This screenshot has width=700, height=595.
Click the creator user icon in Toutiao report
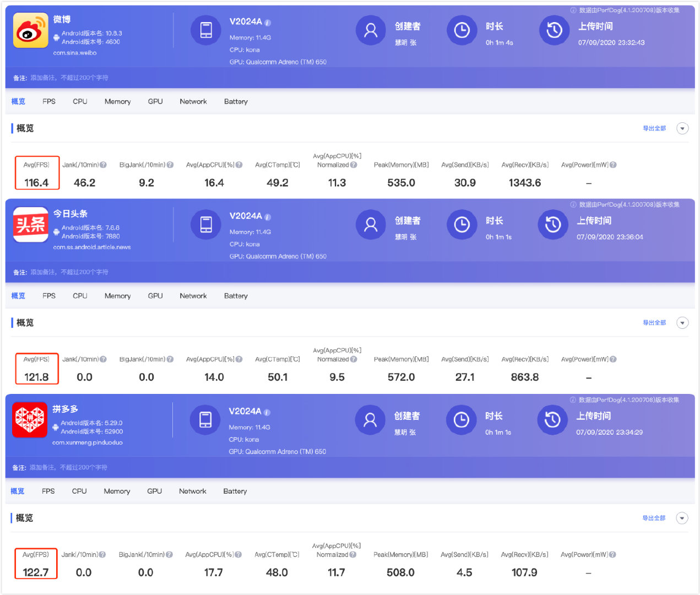[x=371, y=225]
